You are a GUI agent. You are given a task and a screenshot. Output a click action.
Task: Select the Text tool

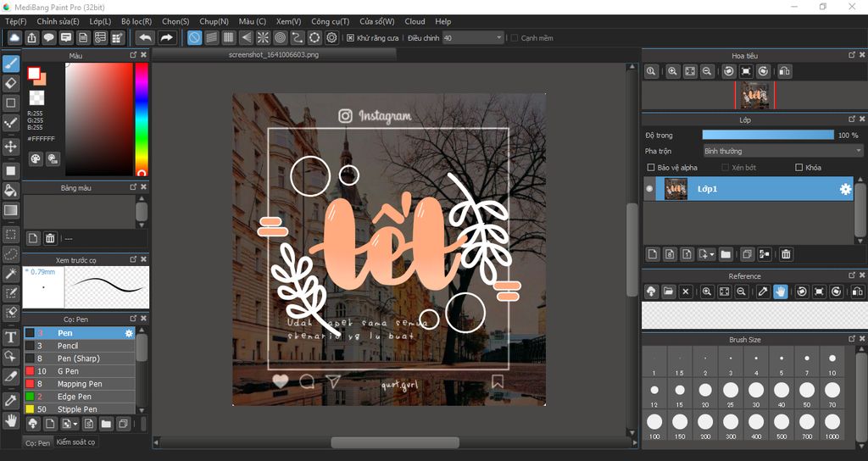tap(10, 337)
